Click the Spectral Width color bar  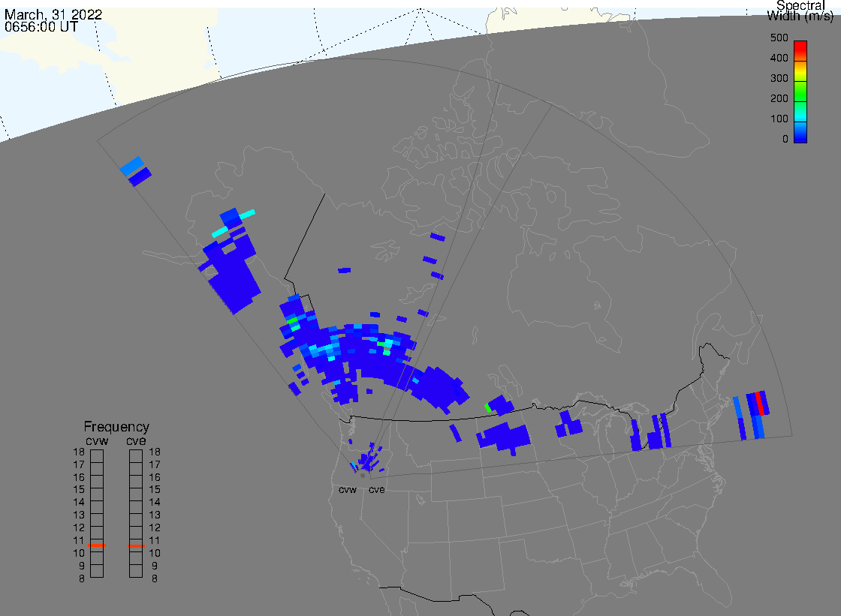click(x=800, y=92)
